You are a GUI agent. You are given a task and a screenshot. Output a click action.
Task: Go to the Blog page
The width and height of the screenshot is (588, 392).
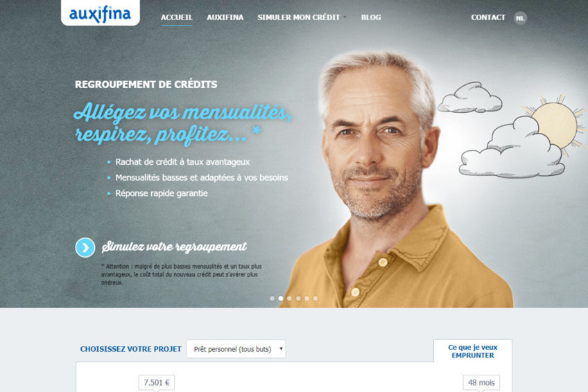click(x=371, y=17)
